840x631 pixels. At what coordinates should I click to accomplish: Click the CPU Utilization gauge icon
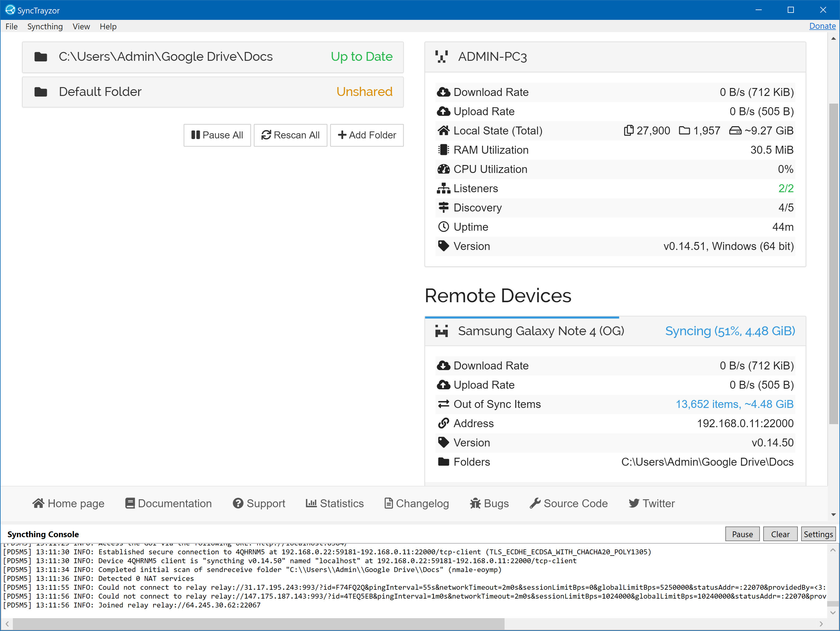coord(443,169)
